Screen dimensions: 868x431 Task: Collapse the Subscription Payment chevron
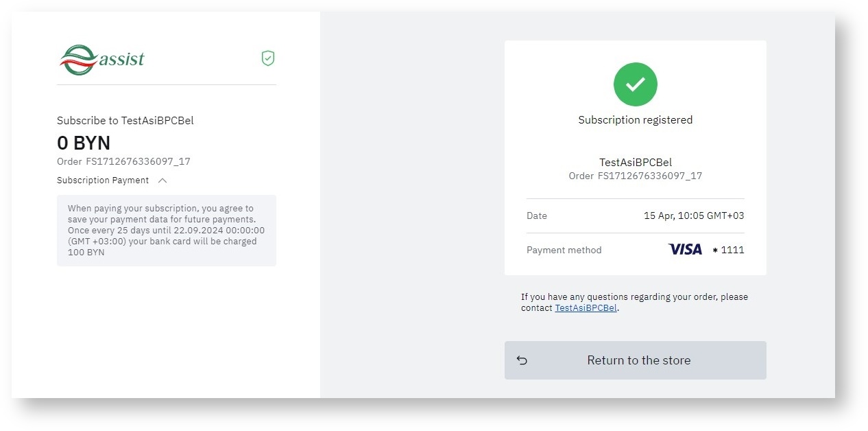click(x=162, y=180)
